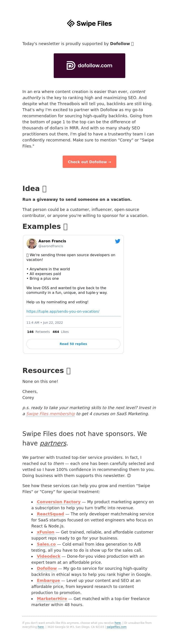Open the Swipe Files membership link
Image resolution: width=179 pixels, height=644 pixels.
pos(51,414)
